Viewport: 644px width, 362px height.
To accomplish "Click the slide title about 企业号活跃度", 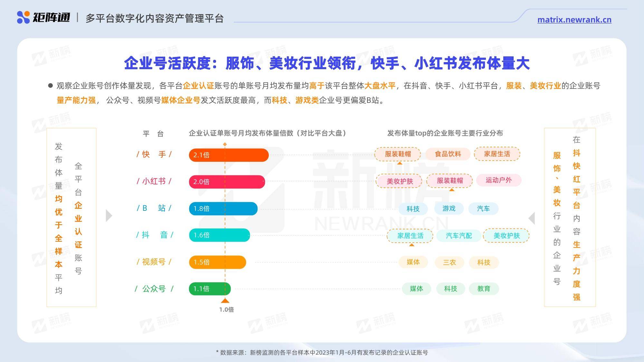I will click(x=327, y=63).
